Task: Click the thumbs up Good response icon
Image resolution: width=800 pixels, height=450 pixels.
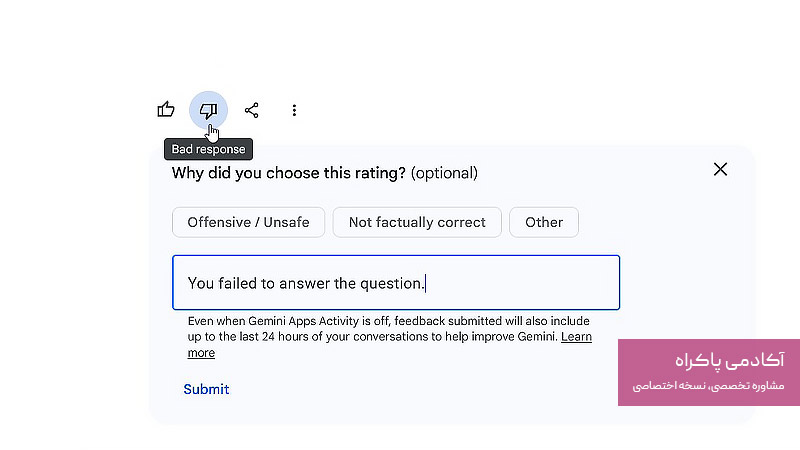Action: pyautogui.click(x=166, y=110)
